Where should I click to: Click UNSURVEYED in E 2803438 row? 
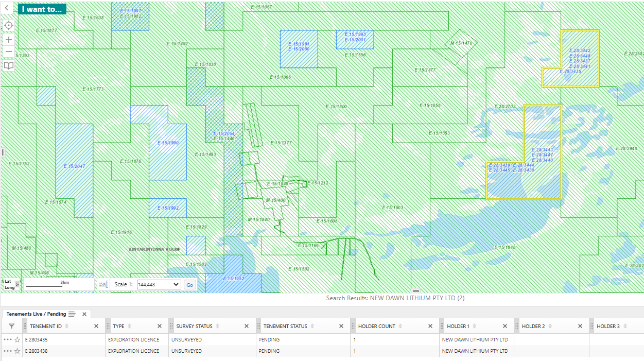pyautogui.click(x=186, y=351)
